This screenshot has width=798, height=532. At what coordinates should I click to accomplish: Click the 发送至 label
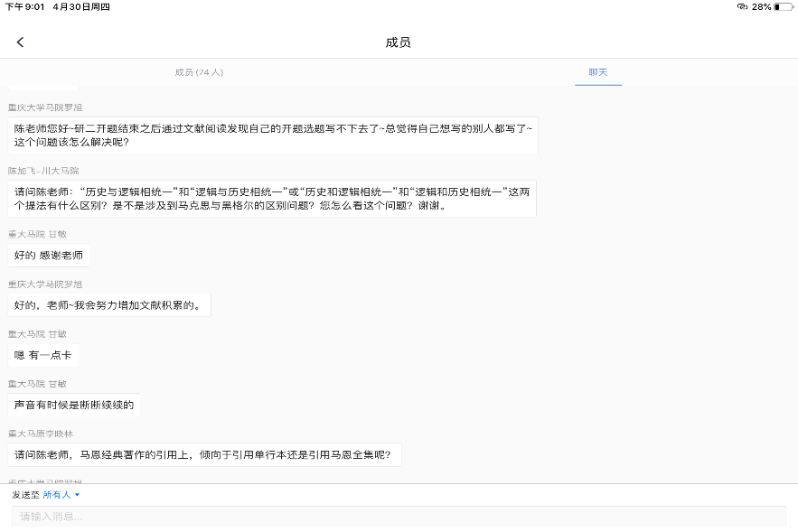coord(25,495)
